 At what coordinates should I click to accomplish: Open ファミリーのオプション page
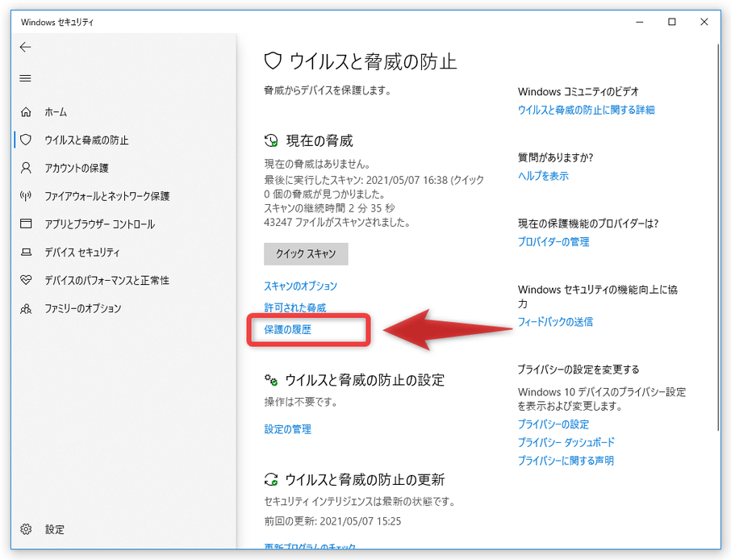point(83,308)
